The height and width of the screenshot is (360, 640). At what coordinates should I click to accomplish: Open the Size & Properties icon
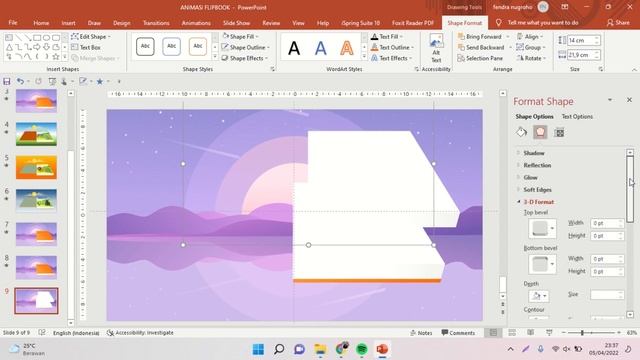click(559, 132)
